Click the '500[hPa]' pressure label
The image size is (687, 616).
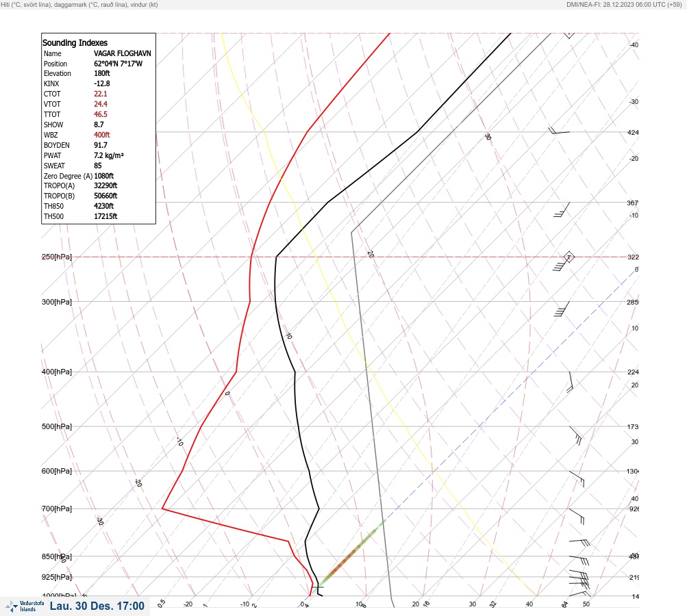point(57,426)
